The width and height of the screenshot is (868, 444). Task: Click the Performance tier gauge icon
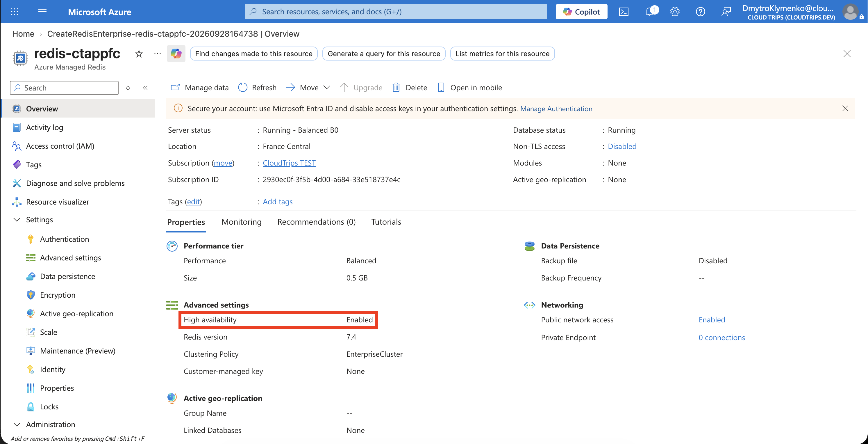(x=172, y=246)
